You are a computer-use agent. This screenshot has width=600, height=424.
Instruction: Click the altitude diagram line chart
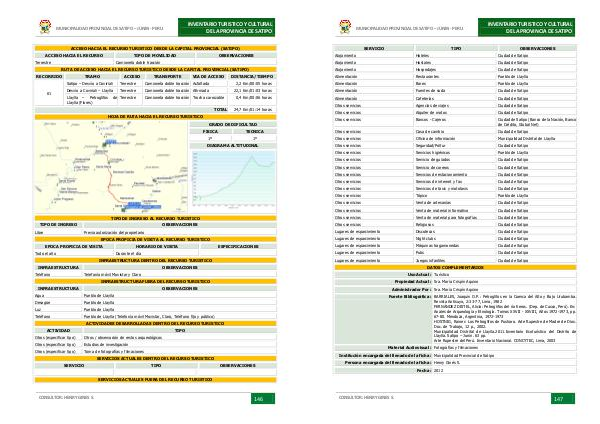click(x=233, y=180)
